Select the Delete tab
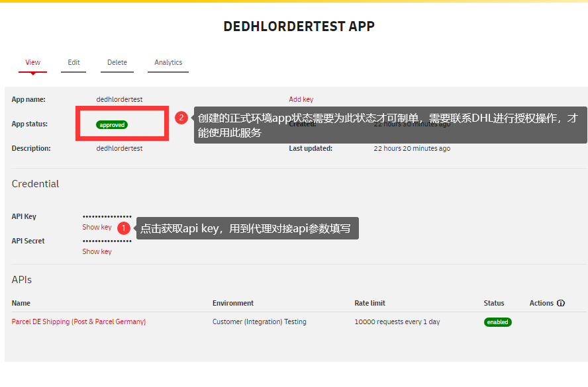 [117, 62]
